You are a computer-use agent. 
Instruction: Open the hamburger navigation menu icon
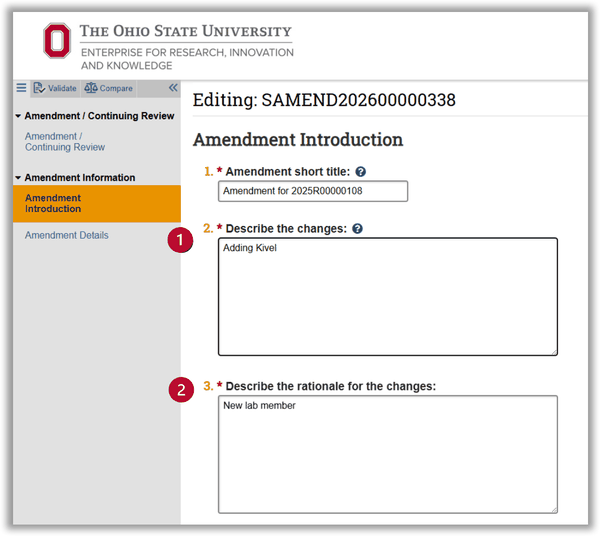(21, 88)
